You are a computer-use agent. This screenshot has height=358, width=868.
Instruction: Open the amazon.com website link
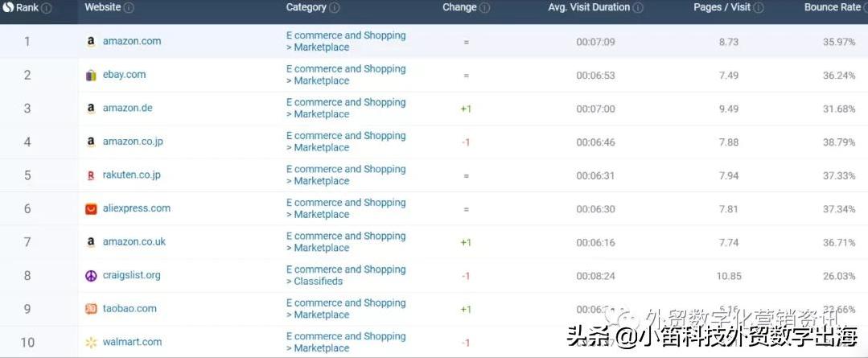tap(132, 41)
